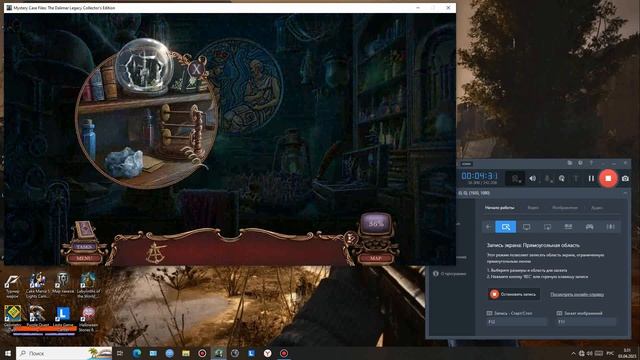Switch to the running game taskbar icon
This screenshot has height=360, width=640.
(218, 353)
